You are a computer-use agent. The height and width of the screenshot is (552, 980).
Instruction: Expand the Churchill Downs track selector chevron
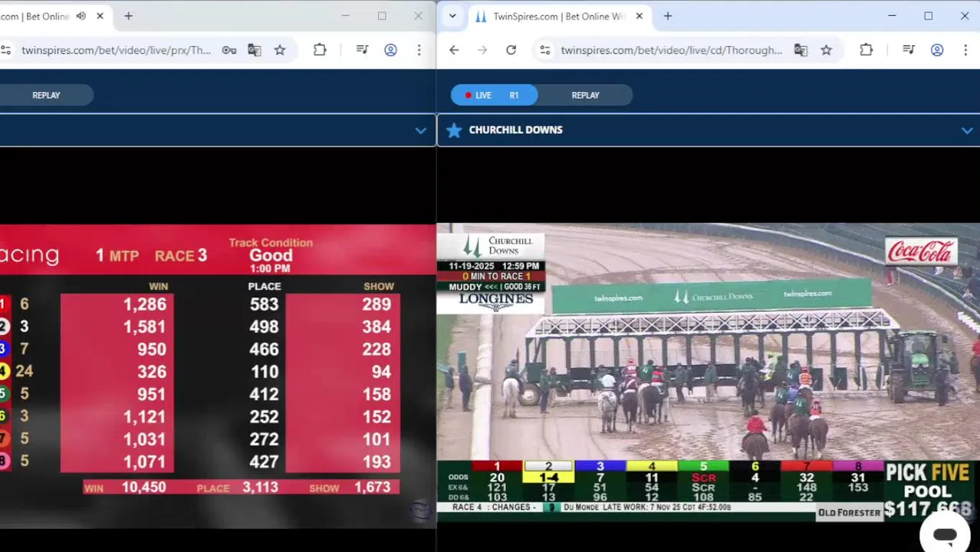pos(967,131)
